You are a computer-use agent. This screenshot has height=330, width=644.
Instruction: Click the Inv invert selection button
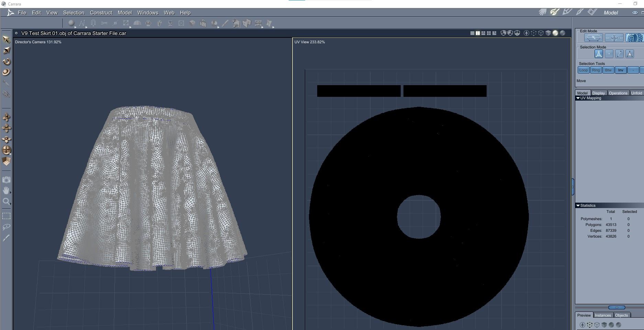click(x=621, y=70)
